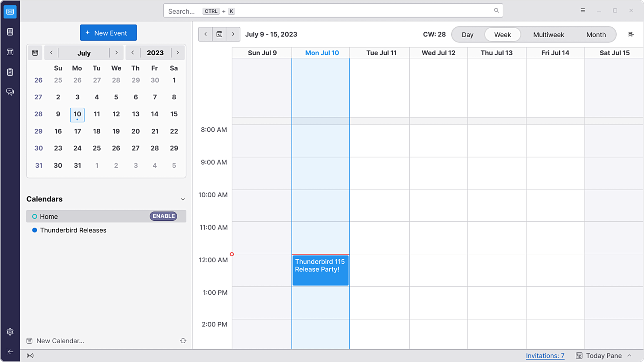Open the Address Book space
644x362 pixels.
point(10,32)
